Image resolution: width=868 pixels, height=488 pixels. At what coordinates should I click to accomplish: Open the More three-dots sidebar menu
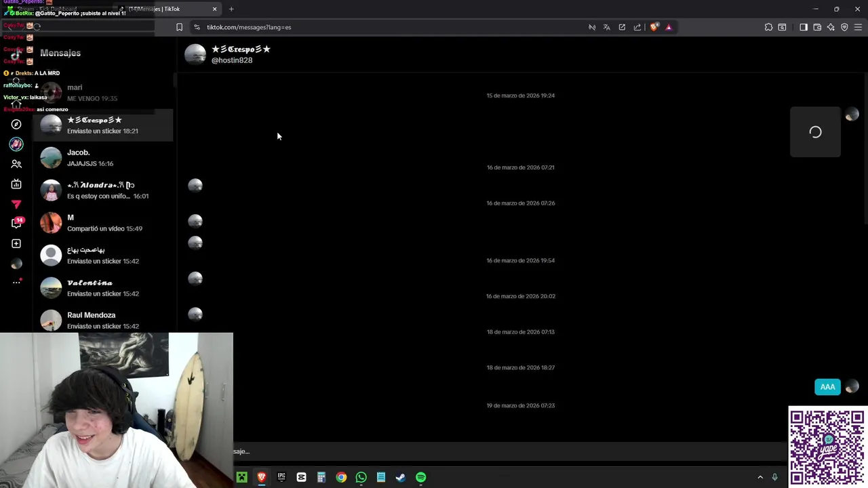coord(16,282)
